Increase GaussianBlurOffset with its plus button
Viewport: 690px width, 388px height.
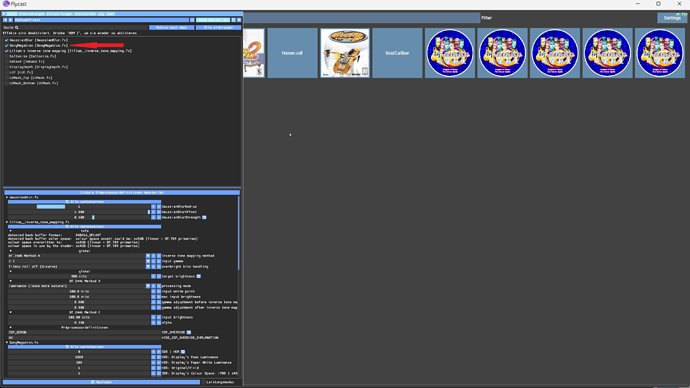159,212
